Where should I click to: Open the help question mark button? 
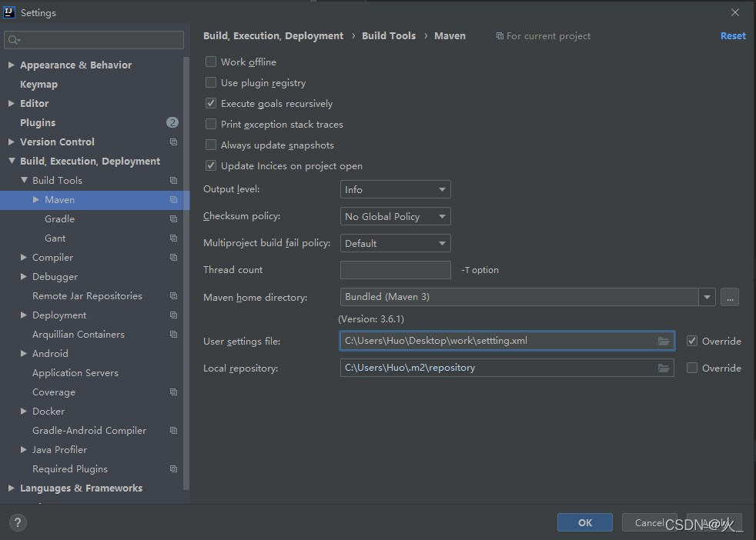pyautogui.click(x=18, y=522)
